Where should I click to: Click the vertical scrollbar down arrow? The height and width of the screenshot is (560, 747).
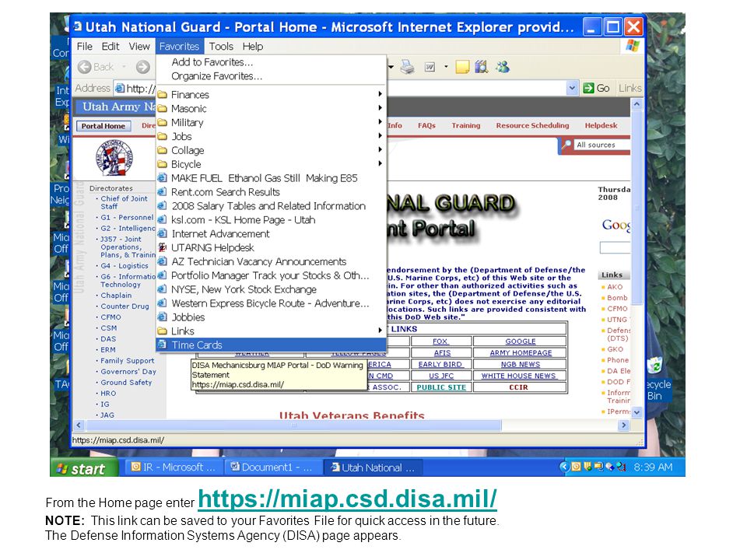637,412
